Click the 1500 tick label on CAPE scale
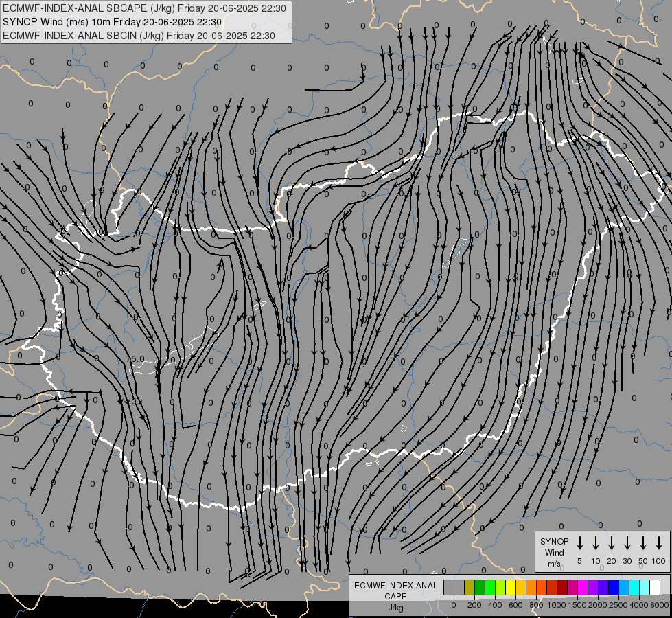The height and width of the screenshot is (618, 672). tap(577, 605)
